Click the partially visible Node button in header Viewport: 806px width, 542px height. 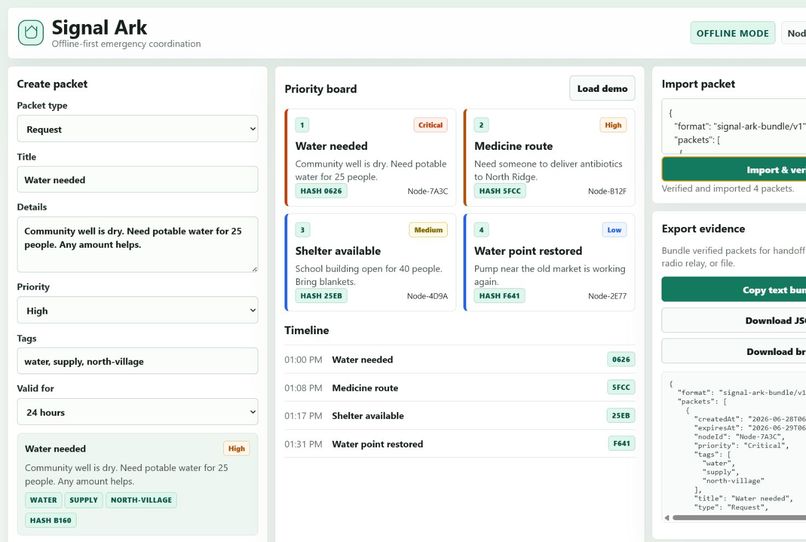point(794,33)
